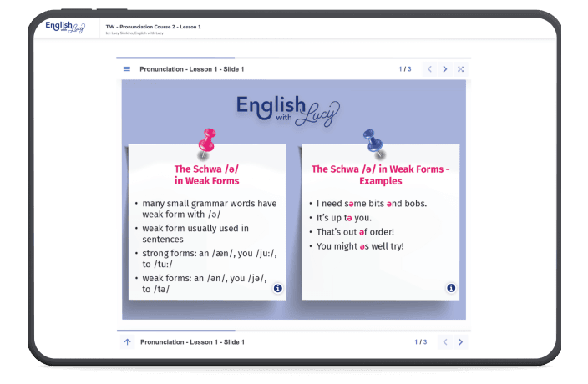Image resolution: width=588 pixels, height=384 pixels.
Task: Click the up arrow in bottom bar
Action: pyautogui.click(x=128, y=342)
